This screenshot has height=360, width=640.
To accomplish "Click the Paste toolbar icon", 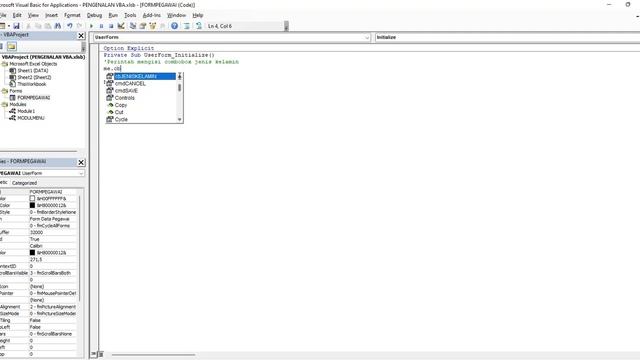I will (x=48, y=26).
